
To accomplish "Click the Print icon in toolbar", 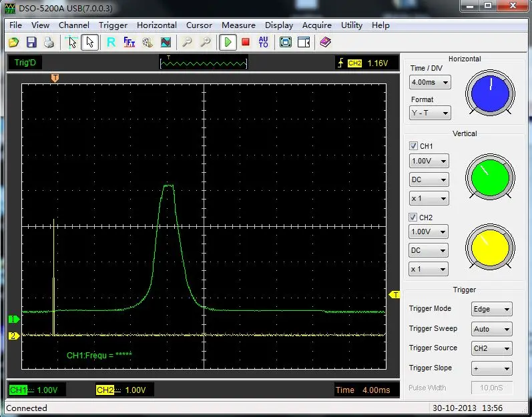I will pos(48,42).
